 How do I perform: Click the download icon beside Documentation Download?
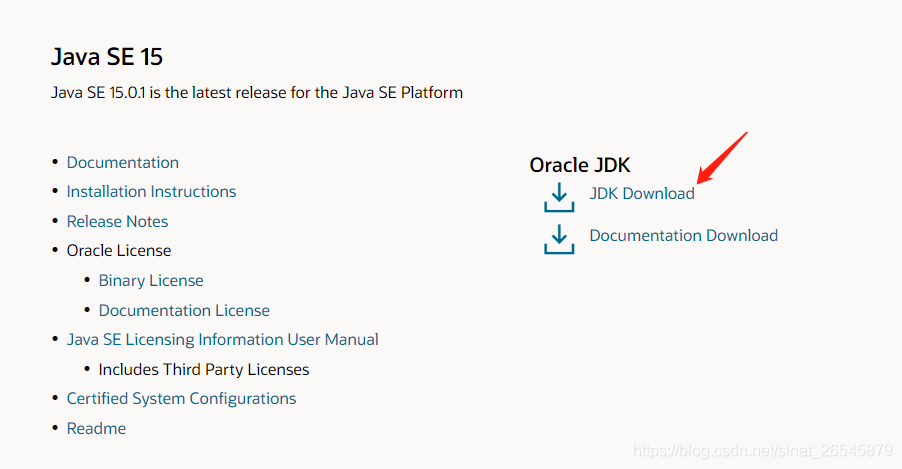pos(559,239)
